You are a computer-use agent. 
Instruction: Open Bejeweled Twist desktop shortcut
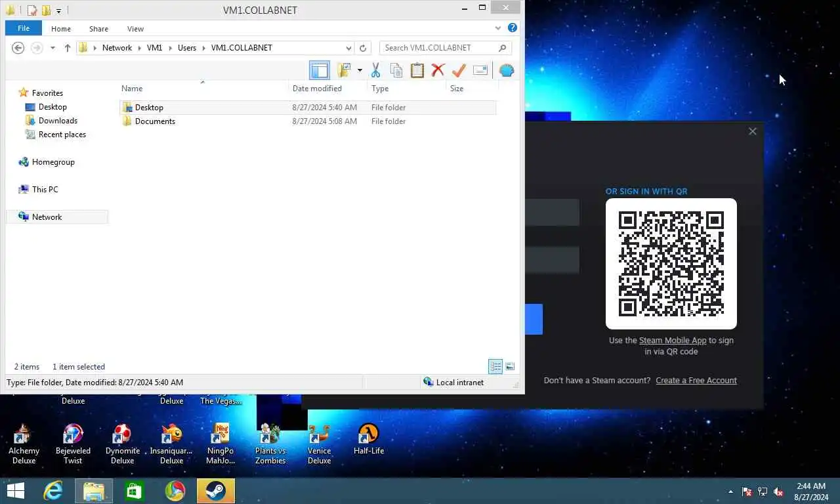73,444
